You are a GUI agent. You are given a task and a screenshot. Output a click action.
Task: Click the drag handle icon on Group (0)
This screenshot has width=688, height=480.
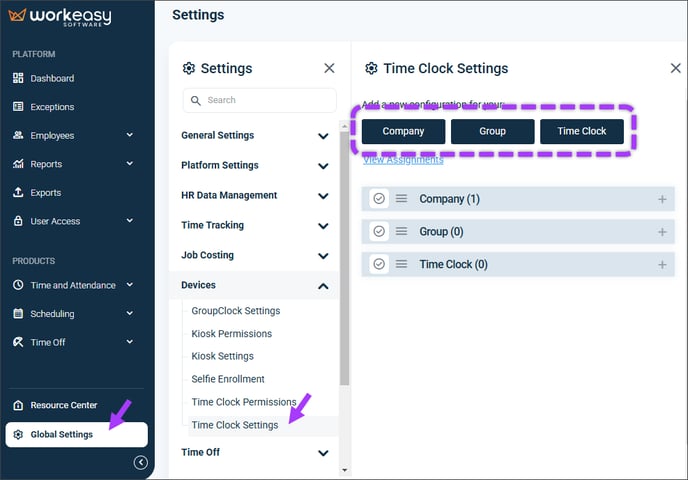coord(401,231)
